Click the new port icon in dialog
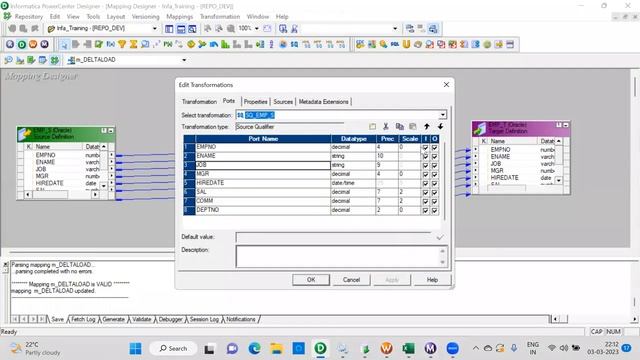 pos(372,127)
